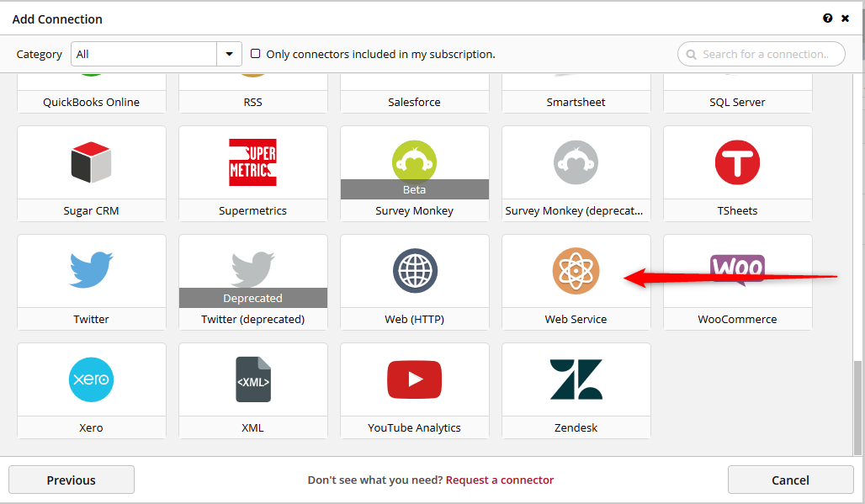Screen dimensions: 865x504
Task: Open the Category dropdown
Action: pyautogui.click(x=228, y=53)
